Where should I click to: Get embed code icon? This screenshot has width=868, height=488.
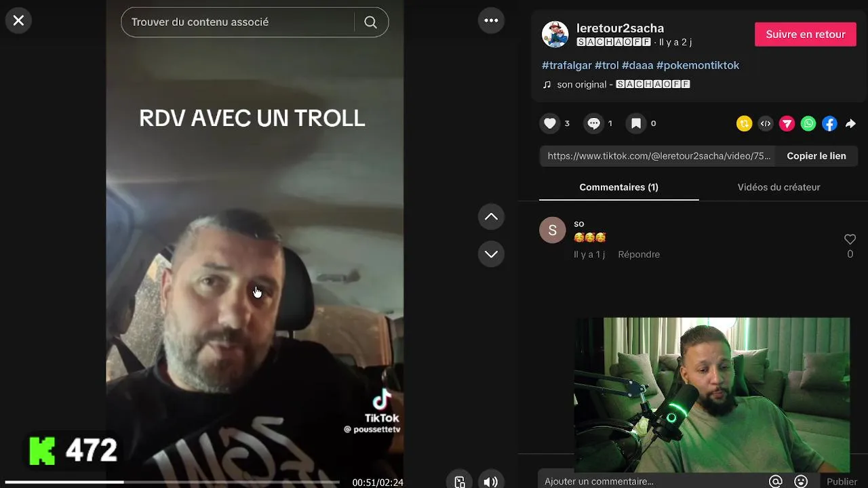(766, 123)
